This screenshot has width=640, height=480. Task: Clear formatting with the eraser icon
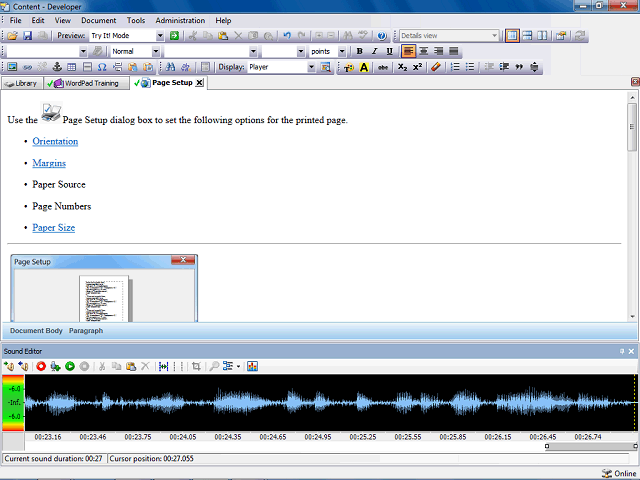[x=436, y=67]
